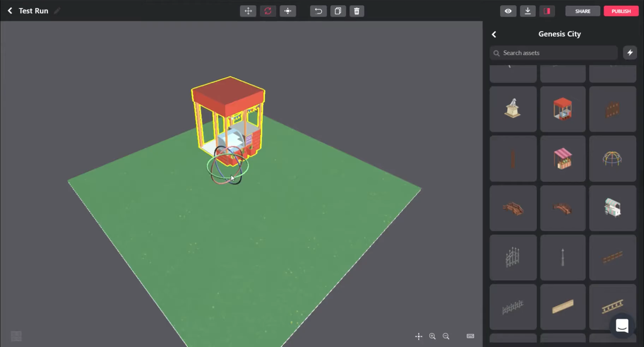Delete the selected object with trash icon
The width and height of the screenshot is (644, 347).
pyautogui.click(x=357, y=11)
